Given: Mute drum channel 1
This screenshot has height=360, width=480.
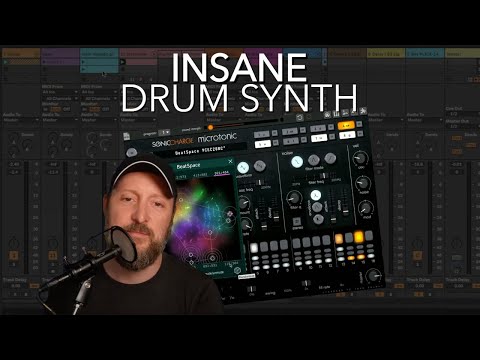Looking at the screenshot, I should 274,133.
